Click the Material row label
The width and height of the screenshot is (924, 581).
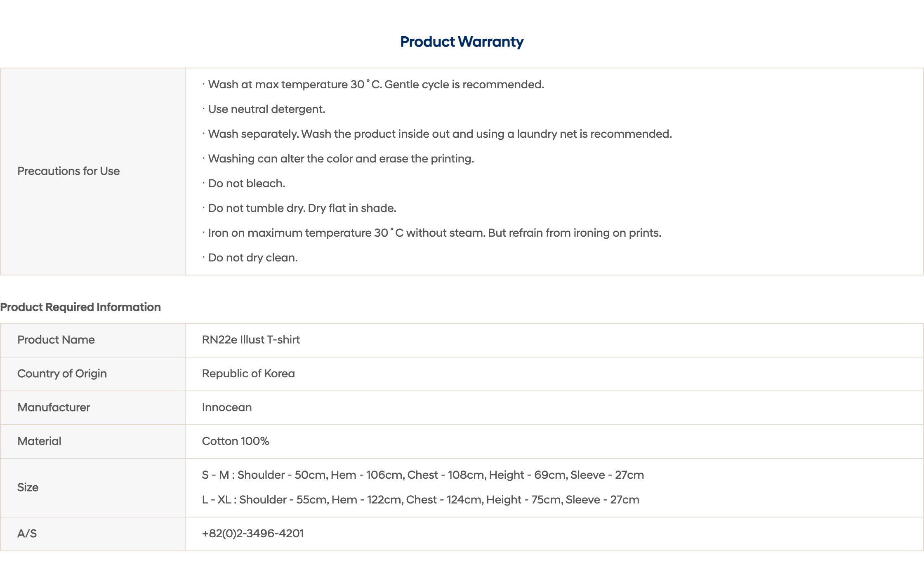[39, 441]
